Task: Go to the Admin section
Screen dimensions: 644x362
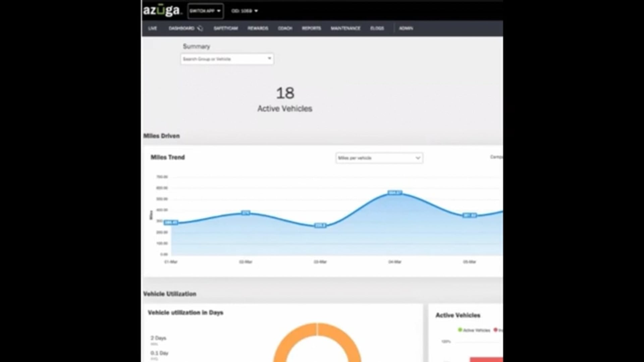Action: point(406,28)
